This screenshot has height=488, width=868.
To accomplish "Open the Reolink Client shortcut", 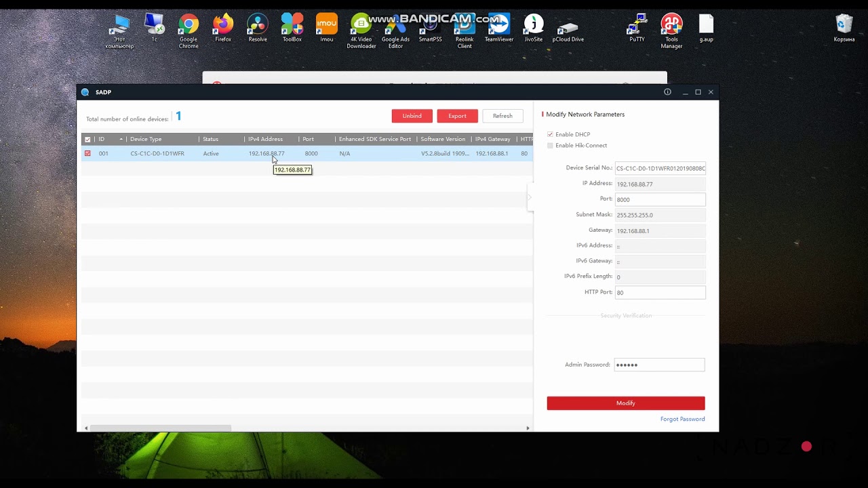I will click(465, 31).
